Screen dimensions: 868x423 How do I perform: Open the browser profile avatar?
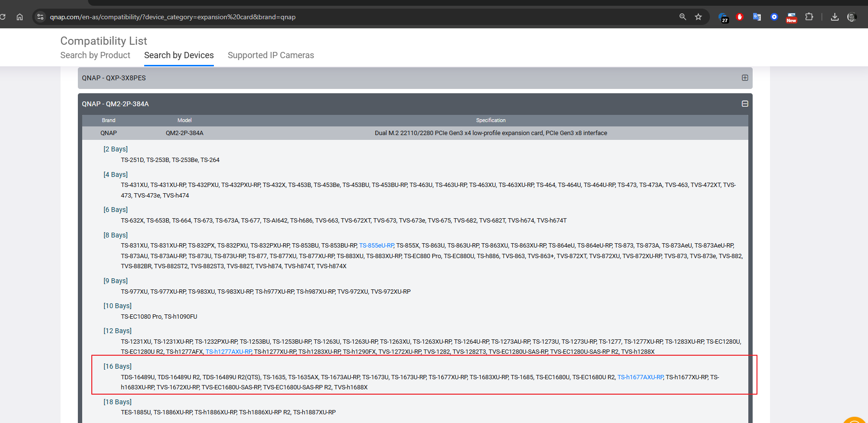click(x=852, y=17)
